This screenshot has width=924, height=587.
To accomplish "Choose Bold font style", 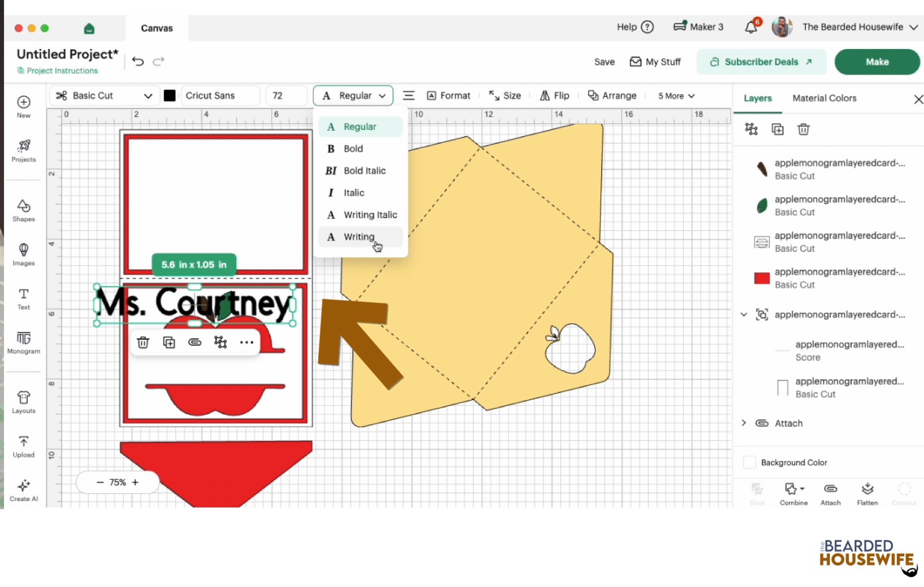I will [360, 149].
